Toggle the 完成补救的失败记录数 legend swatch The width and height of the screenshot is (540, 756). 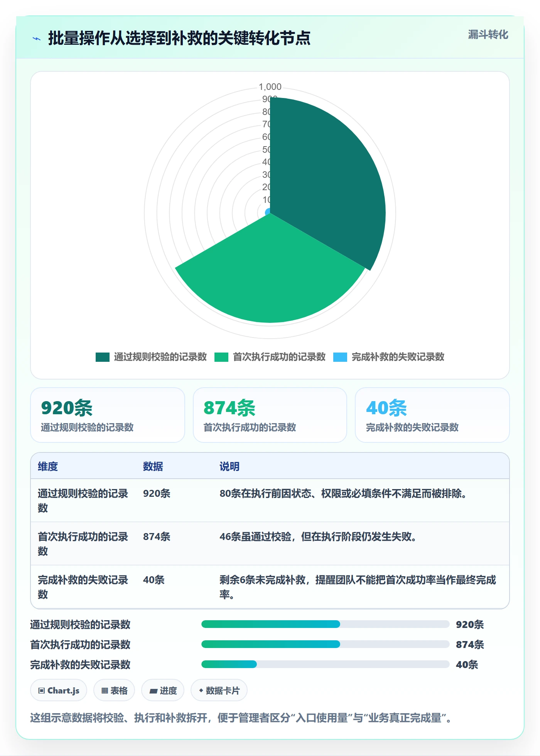[x=340, y=357]
